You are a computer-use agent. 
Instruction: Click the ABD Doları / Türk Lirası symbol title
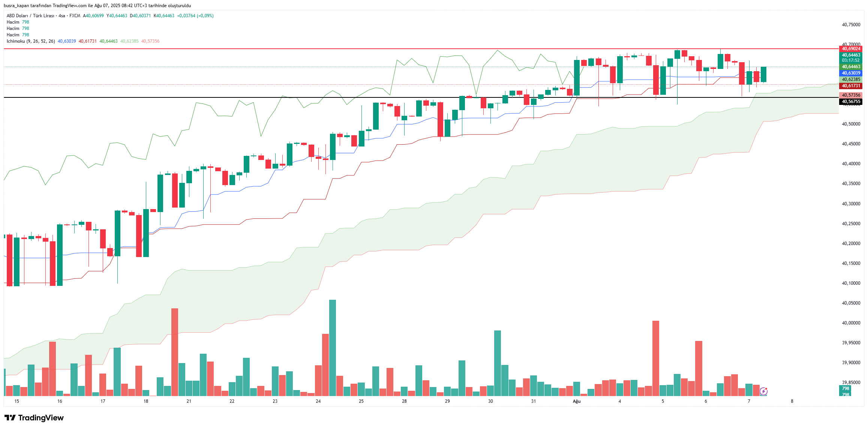[30, 16]
